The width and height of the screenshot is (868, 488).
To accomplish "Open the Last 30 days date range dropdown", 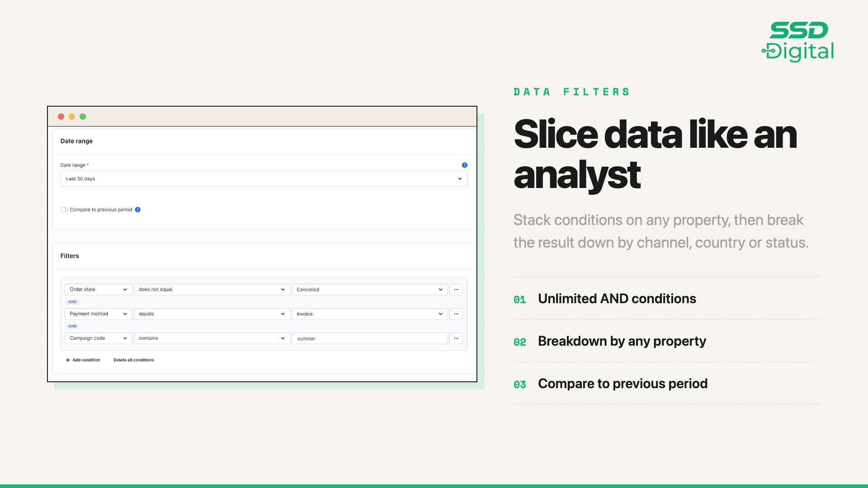I will tap(264, 179).
